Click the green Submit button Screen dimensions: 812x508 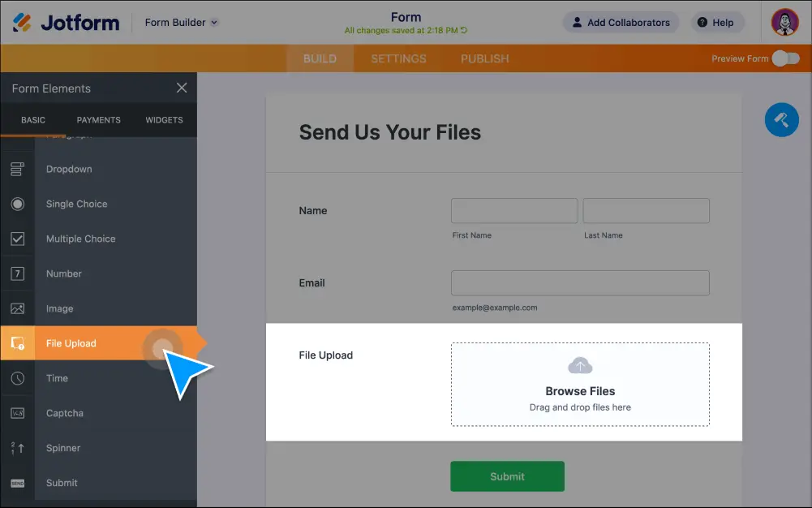(507, 476)
